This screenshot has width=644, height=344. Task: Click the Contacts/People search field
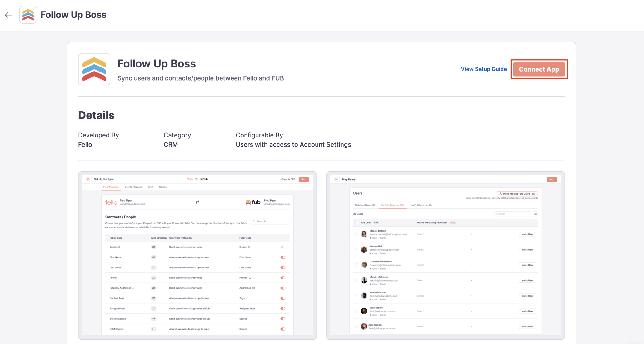[x=270, y=221]
